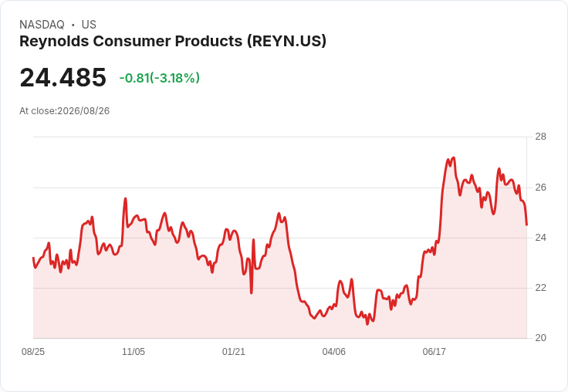The width and height of the screenshot is (568, 392).
Task: Click the 11/05 x-axis date label
Action: click(134, 351)
